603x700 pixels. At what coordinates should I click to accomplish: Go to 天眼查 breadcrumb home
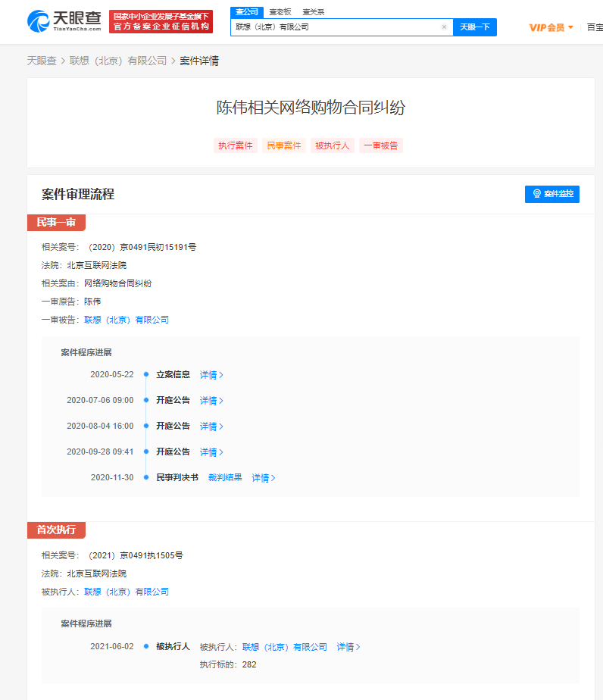pyautogui.click(x=42, y=61)
